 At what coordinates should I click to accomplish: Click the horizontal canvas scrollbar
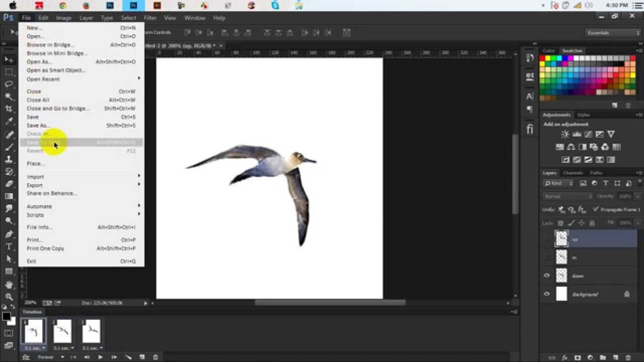click(x=330, y=303)
